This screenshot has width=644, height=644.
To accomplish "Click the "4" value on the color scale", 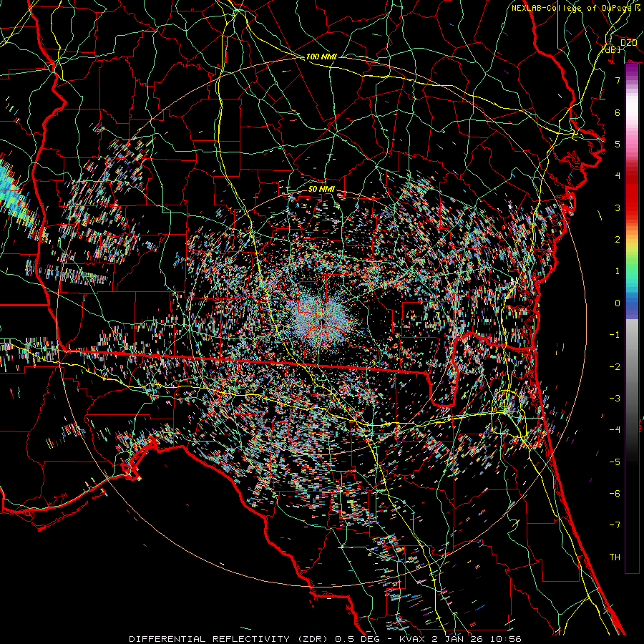I will tap(618, 176).
